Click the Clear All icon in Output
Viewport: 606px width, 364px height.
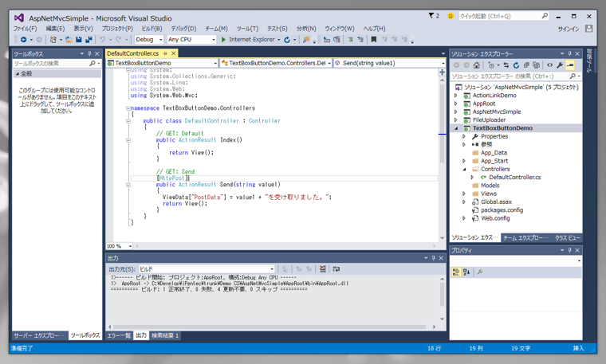(x=323, y=269)
